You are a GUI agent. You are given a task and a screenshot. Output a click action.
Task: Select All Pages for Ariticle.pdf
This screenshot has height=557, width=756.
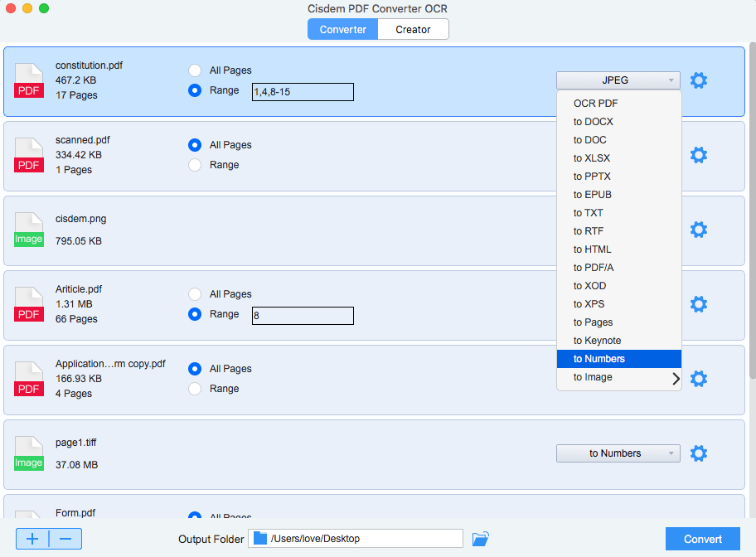tap(194, 294)
